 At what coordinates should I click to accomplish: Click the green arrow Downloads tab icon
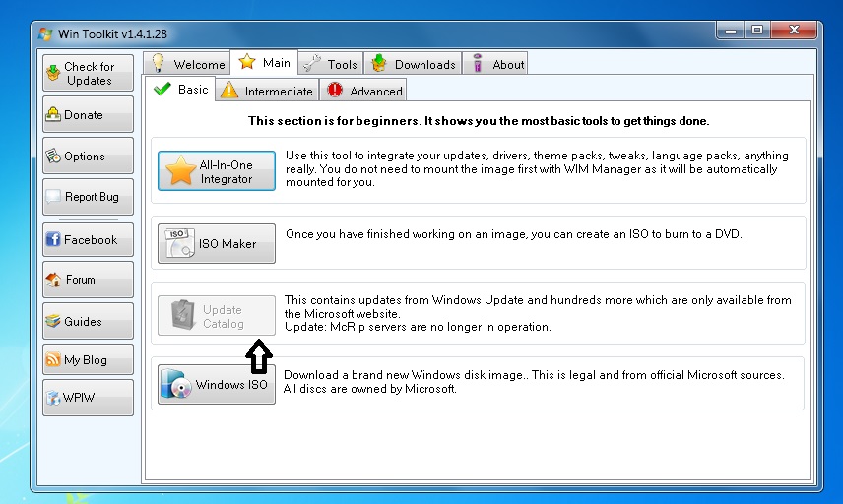pos(379,63)
